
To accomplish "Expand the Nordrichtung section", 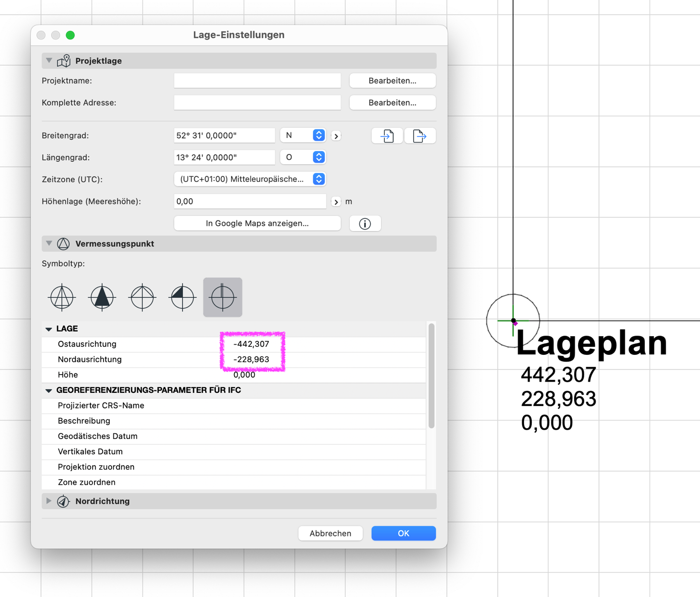I will click(49, 501).
